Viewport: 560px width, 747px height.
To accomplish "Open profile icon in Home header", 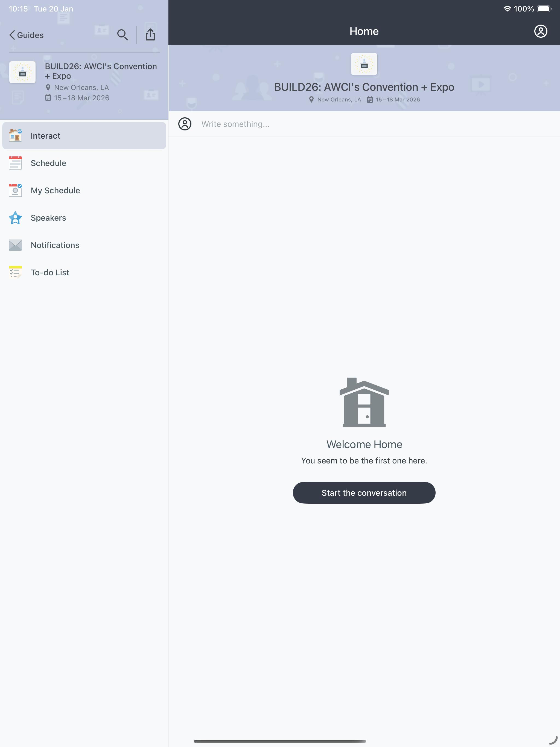I will 540,31.
